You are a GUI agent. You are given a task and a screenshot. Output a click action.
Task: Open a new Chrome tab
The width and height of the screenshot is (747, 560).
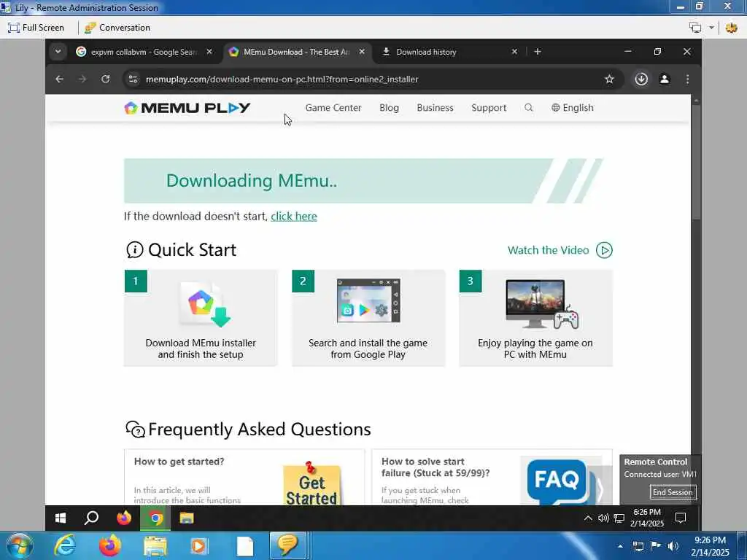tap(538, 52)
